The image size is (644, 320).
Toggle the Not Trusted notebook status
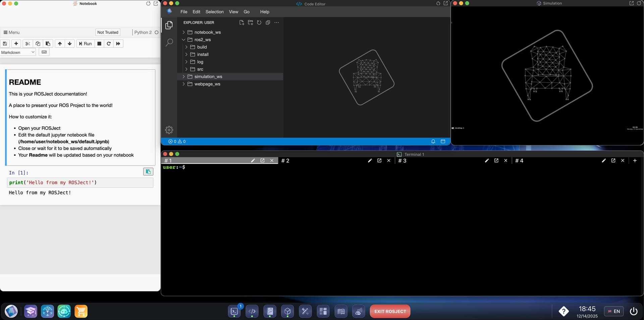tap(108, 33)
